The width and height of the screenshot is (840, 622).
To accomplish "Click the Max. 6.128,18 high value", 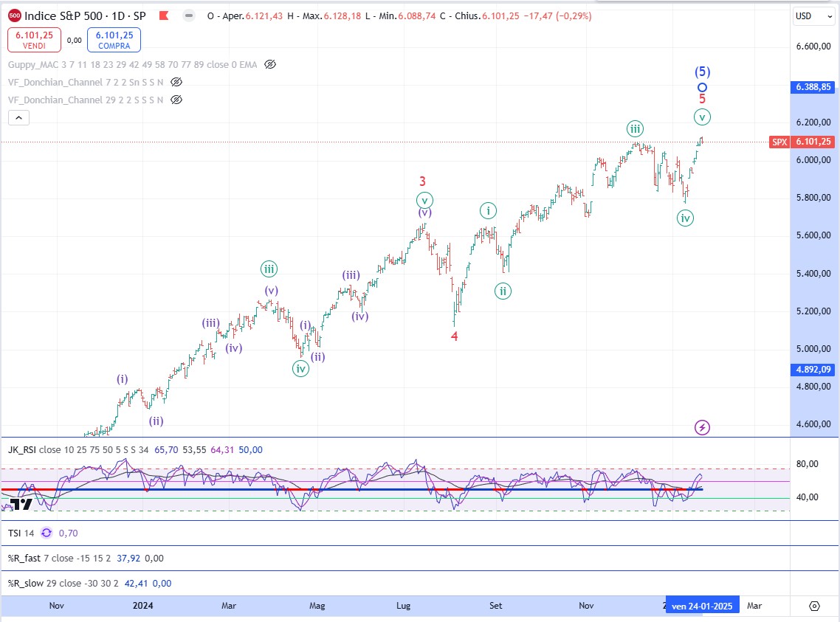I will coord(324,16).
